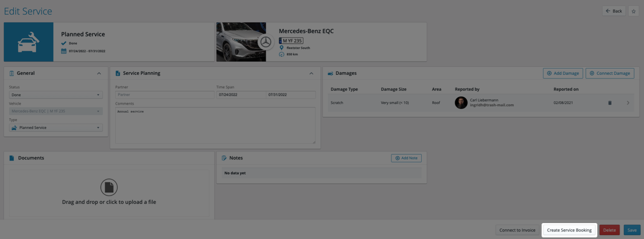Click the No data yet notes row
The width and height of the screenshot is (644, 239).
[x=321, y=173]
